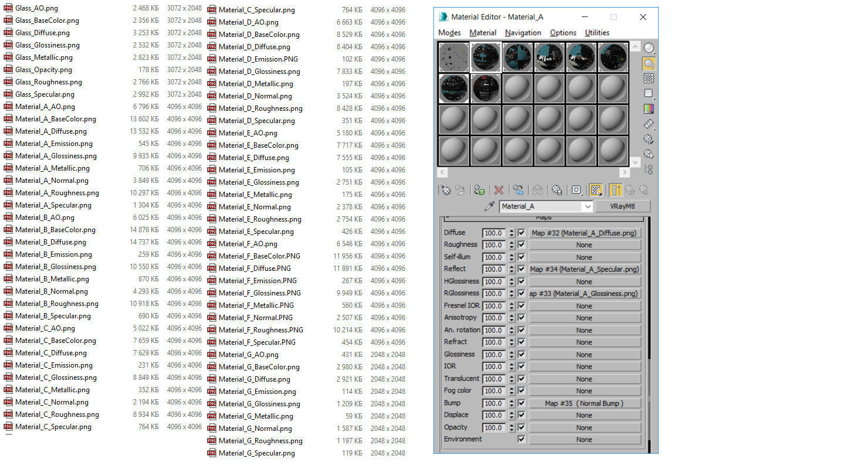Click the red X Reset Map icon
The image size is (868, 469).
click(499, 190)
